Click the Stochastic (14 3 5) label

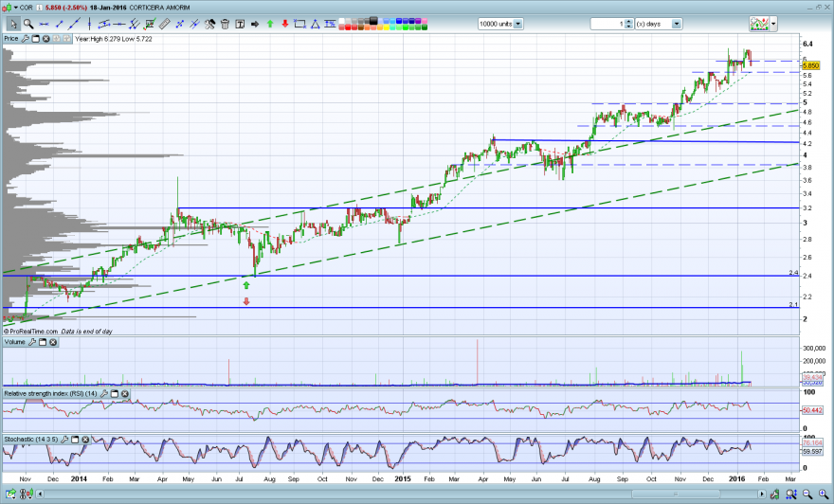click(x=31, y=440)
